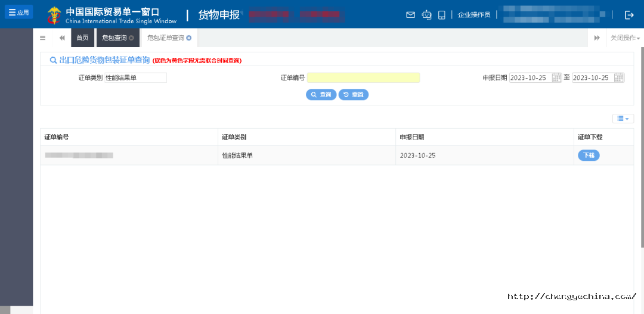Switch to the 首页 tab
644x314 pixels.
(82, 38)
